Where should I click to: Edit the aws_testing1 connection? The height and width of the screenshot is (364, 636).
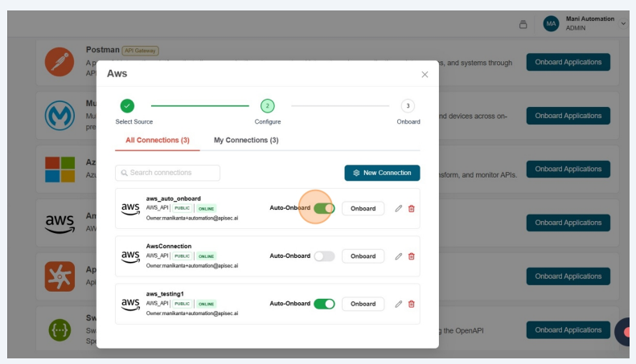coord(398,304)
